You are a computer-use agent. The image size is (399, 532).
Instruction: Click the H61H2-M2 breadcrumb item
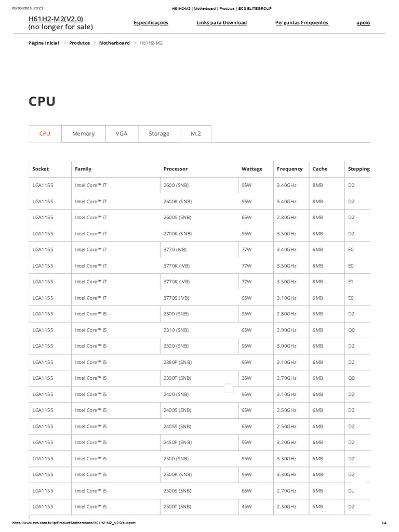coord(151,43)
